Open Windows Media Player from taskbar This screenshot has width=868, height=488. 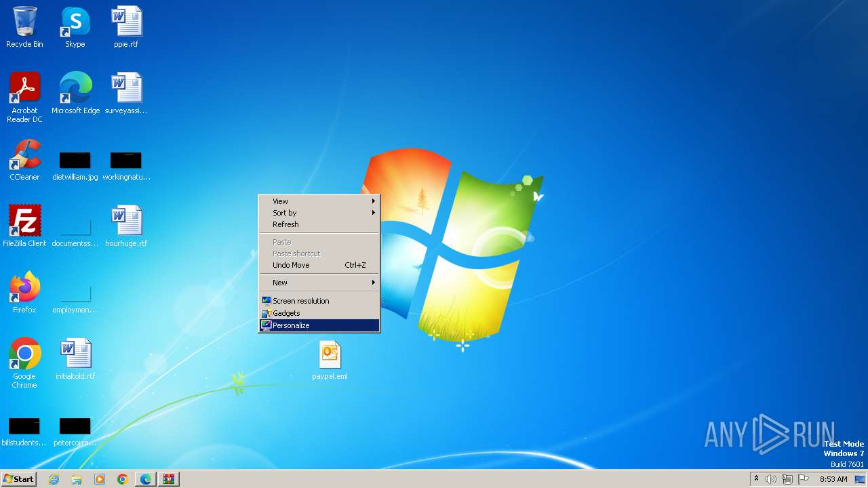100,479
